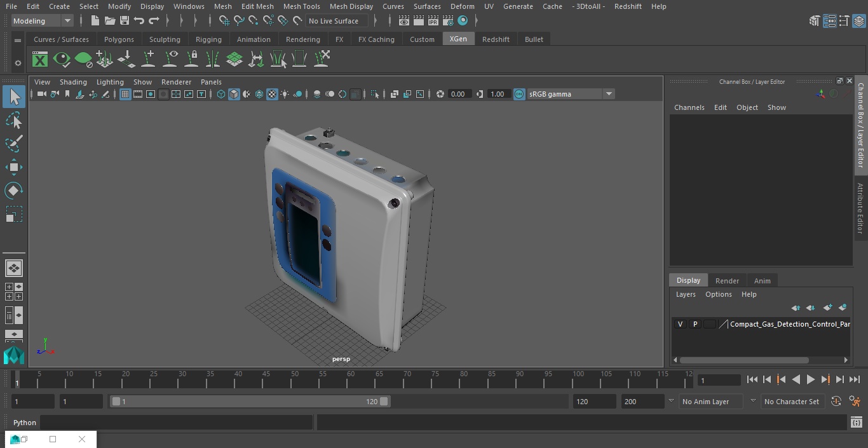Screen dimensions: 868x448
Task: Open Channels menu in Channel Box
Action: tap(689, 107)
